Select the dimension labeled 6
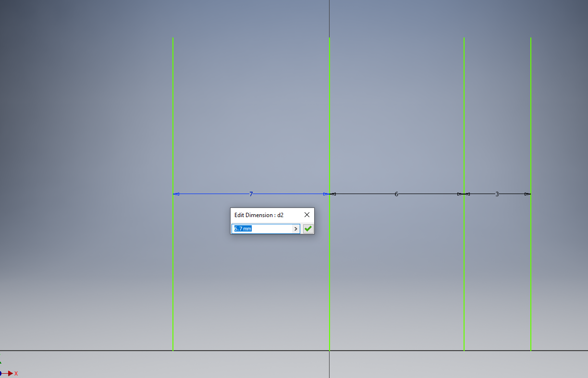The height and width of the screenshot is (378, 588). point(396,194)
